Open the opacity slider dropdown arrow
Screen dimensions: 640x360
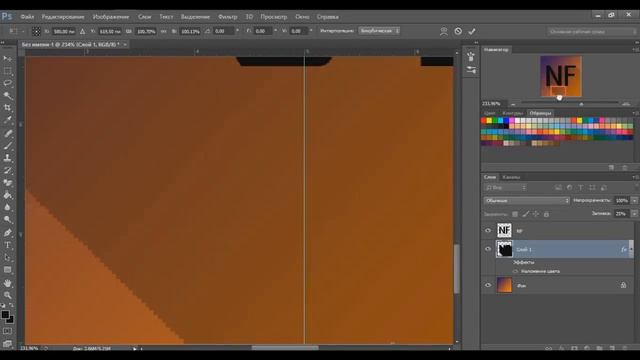click(x=634, y=200)
